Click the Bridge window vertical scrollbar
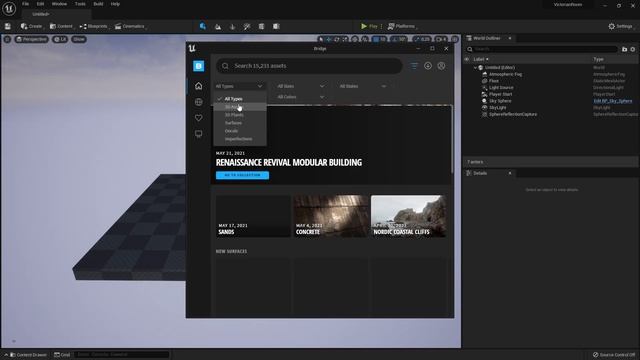Screen dimensions: 640x360 point(452,139)
